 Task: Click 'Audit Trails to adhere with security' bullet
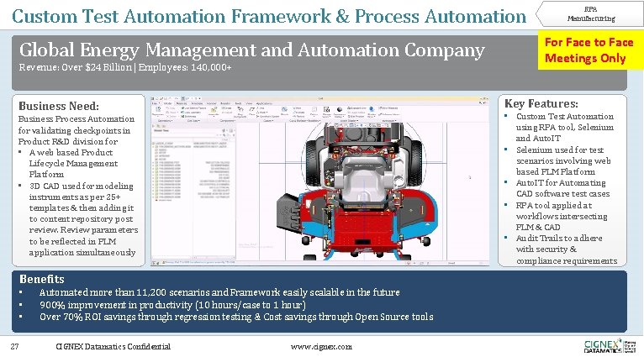tap(566, 249)
